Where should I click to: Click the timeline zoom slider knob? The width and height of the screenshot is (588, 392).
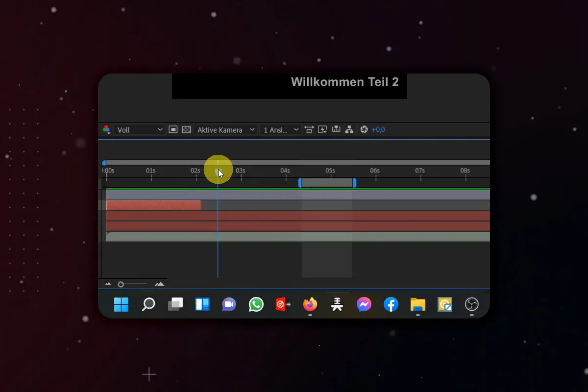(x=121, y=284)
